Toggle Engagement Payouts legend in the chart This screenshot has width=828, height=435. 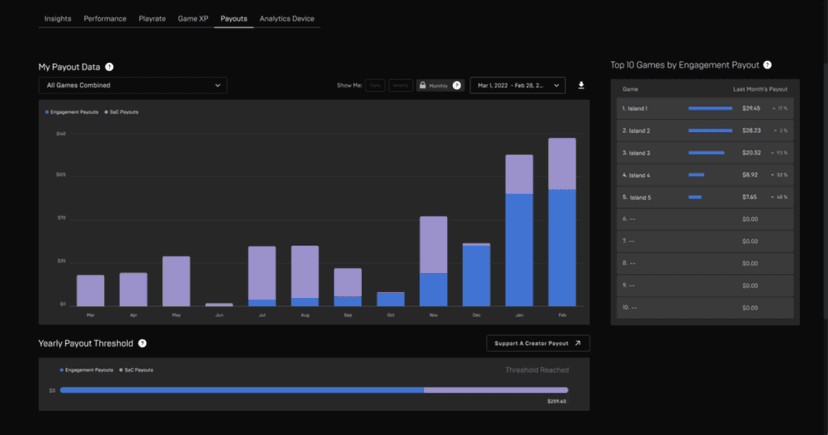[x=71, y=112]
